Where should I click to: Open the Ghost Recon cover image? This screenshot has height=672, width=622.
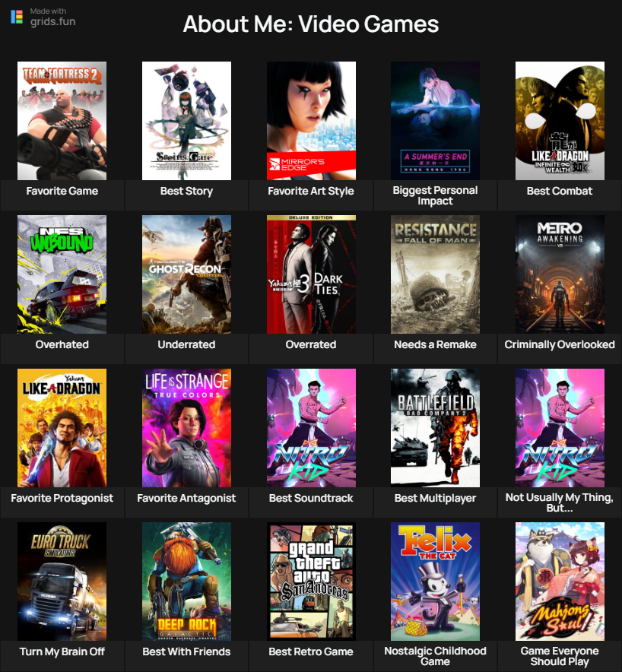pyautogui.click(x=186, y=274)
